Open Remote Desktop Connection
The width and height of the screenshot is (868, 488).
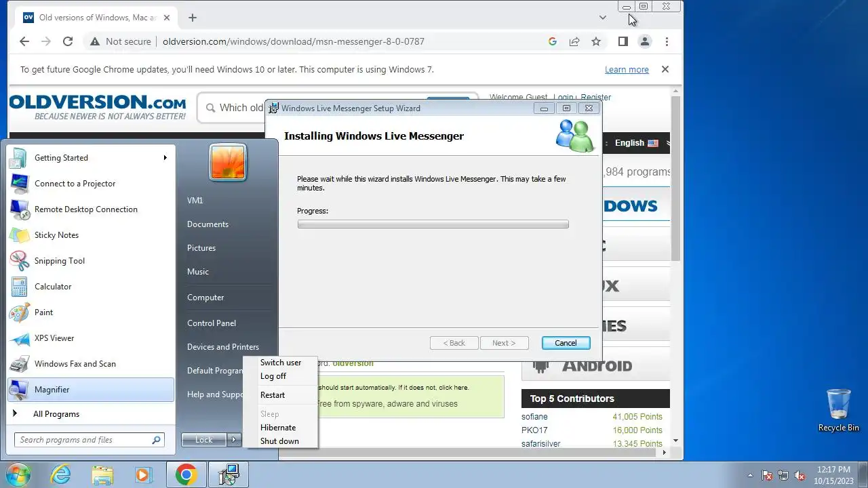click(x=90, y=209)
